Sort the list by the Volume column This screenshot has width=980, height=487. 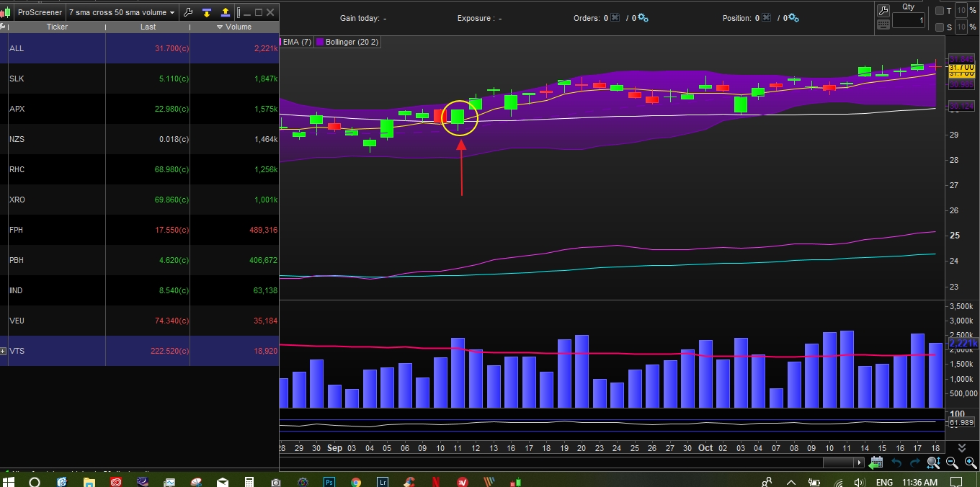234,27
